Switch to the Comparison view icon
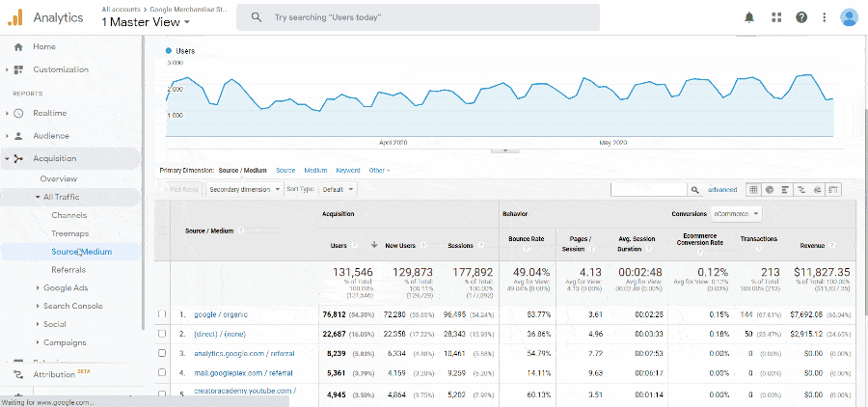 click(x=800, y=189)
